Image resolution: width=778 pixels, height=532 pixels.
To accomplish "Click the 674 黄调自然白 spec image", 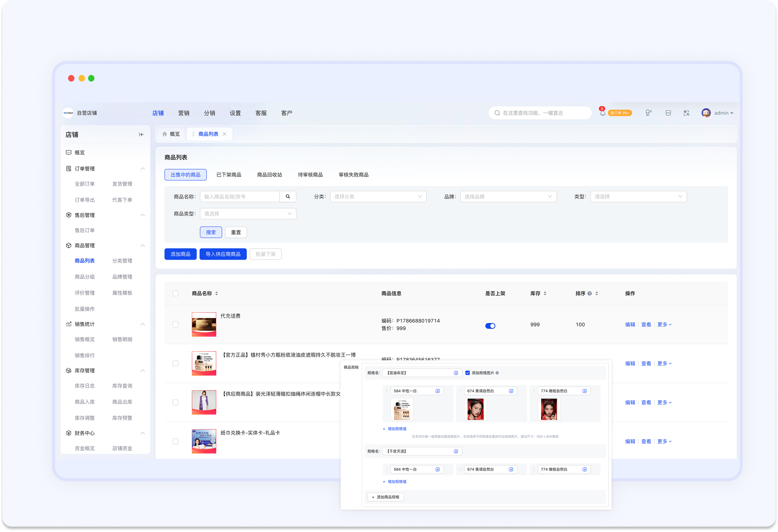I will pyautogui.click(x=476, y=410).
